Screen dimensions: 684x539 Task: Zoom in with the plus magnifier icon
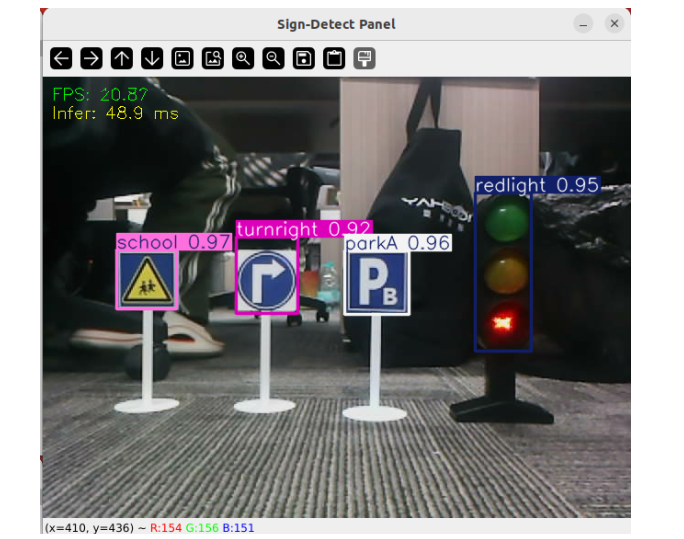click(x=243, y=58)
